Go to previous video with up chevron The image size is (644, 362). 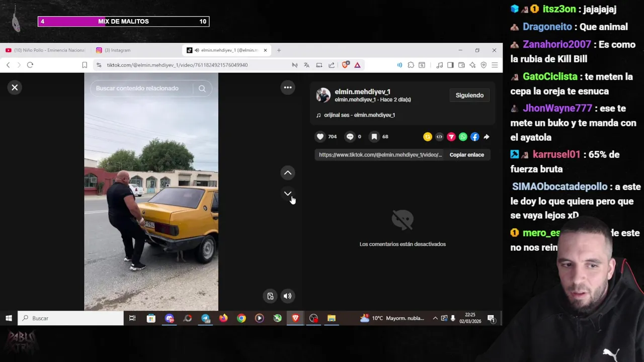click(288, 173)
